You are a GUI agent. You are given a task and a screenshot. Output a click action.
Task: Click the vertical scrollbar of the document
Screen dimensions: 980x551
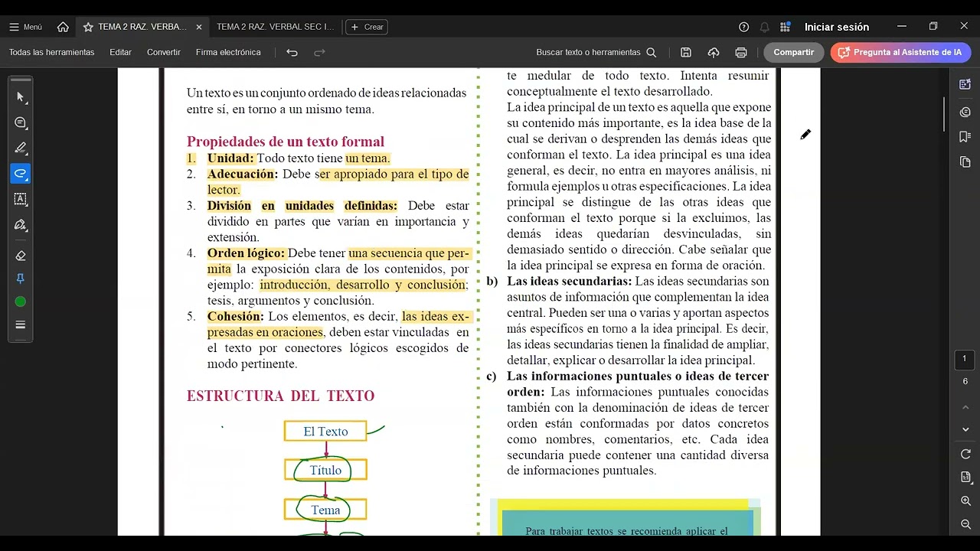[944, 115]
